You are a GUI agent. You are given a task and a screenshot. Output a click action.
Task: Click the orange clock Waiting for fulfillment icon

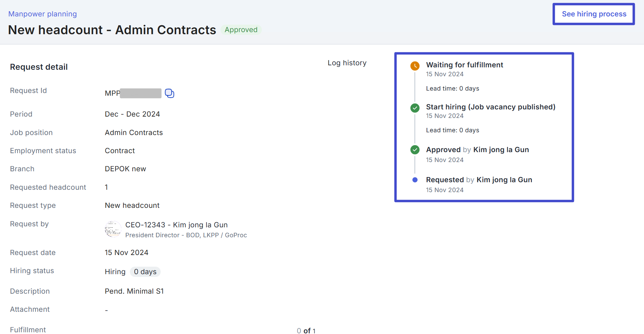415,66
